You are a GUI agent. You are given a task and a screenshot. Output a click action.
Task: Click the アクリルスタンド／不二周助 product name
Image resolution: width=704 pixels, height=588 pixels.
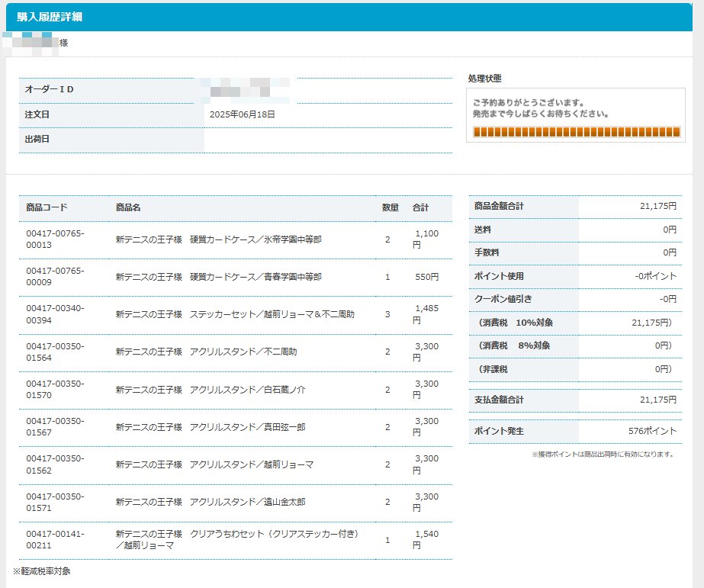coord(207,352)
